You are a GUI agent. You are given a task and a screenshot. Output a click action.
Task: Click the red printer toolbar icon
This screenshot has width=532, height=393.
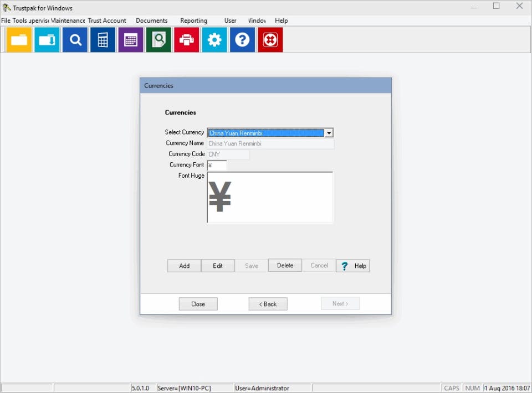click(187, 40)
